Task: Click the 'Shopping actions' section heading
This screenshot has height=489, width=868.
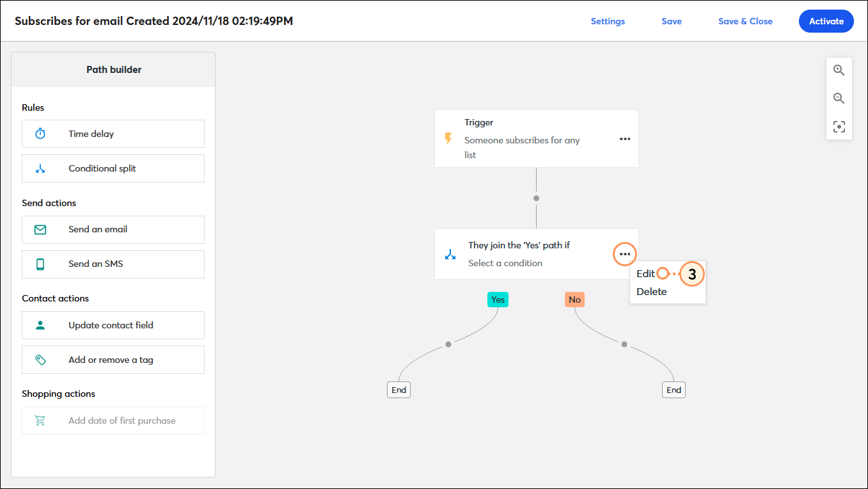Action: click(x=58, y=394)
